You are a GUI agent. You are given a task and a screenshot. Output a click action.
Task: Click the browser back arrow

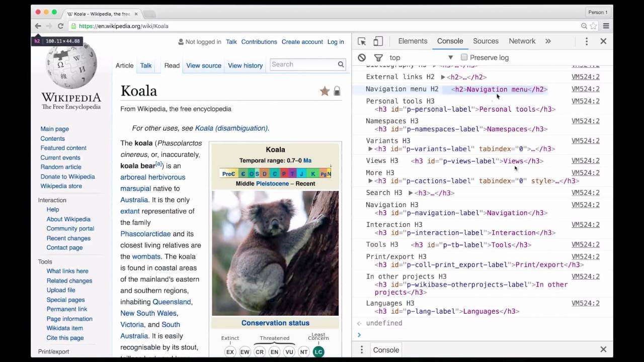tap(38, 26)
